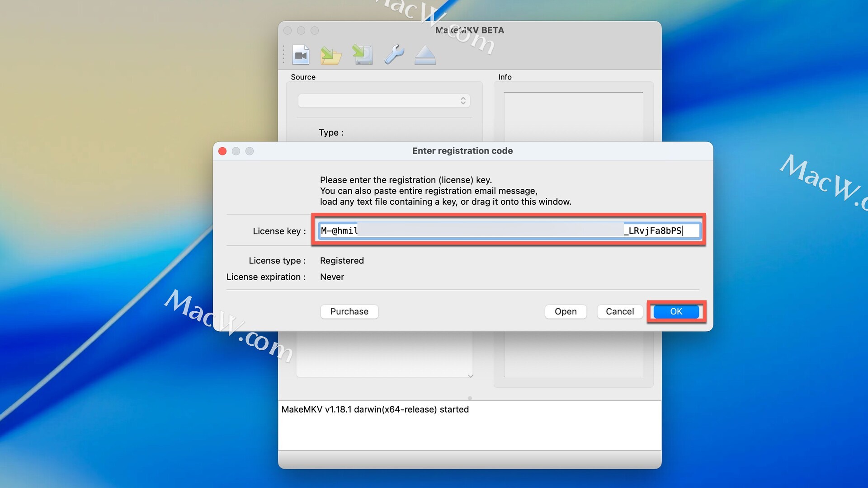Click the Backup disc to drive icon
Viewport: 868px width, 488px height.
pyautogui.click(x=363, y=55)
